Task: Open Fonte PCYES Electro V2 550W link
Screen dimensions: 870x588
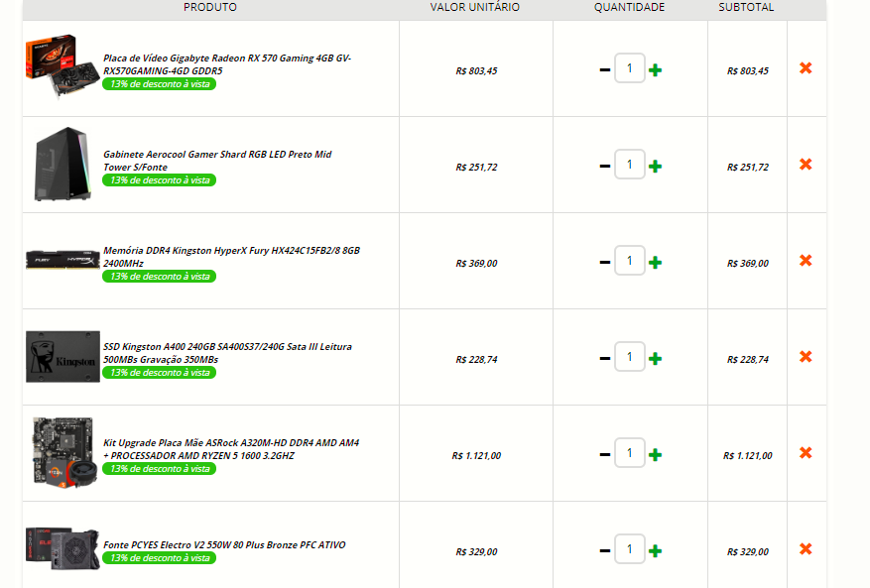Action: [224, 544]
